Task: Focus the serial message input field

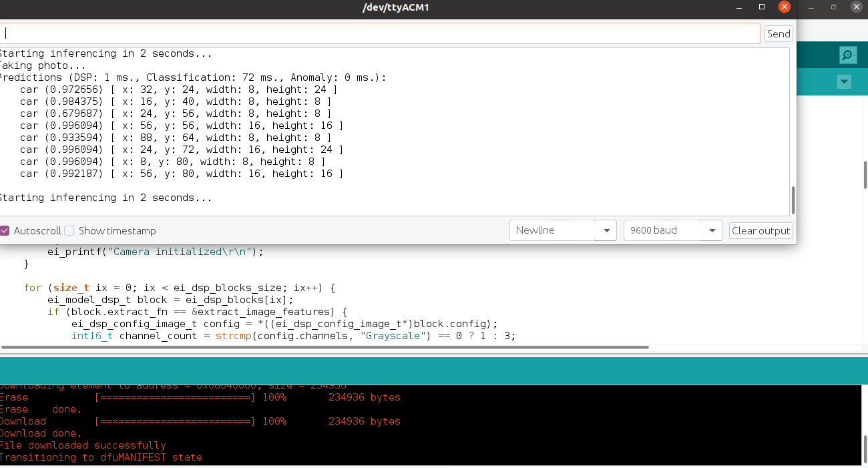Action: point(379,33)
